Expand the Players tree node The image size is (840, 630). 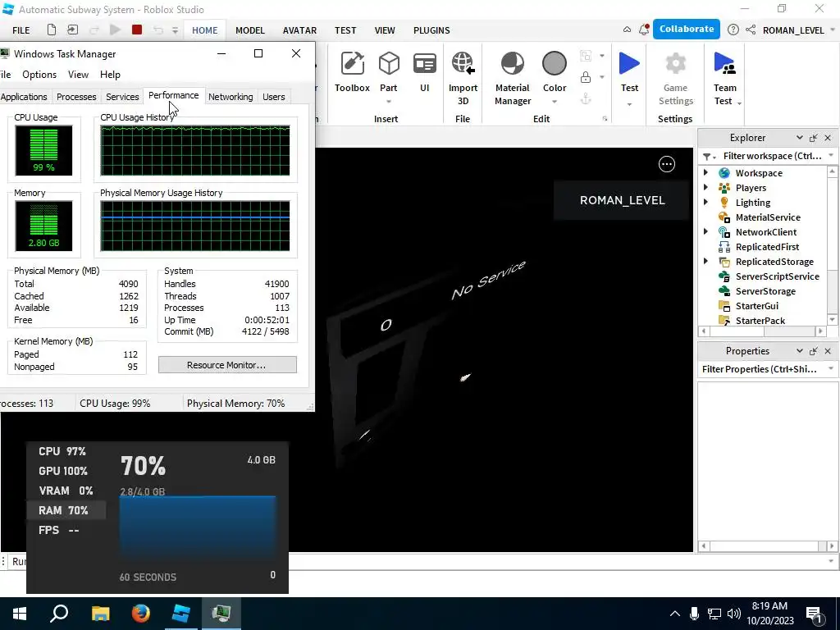tap(705, 188)
